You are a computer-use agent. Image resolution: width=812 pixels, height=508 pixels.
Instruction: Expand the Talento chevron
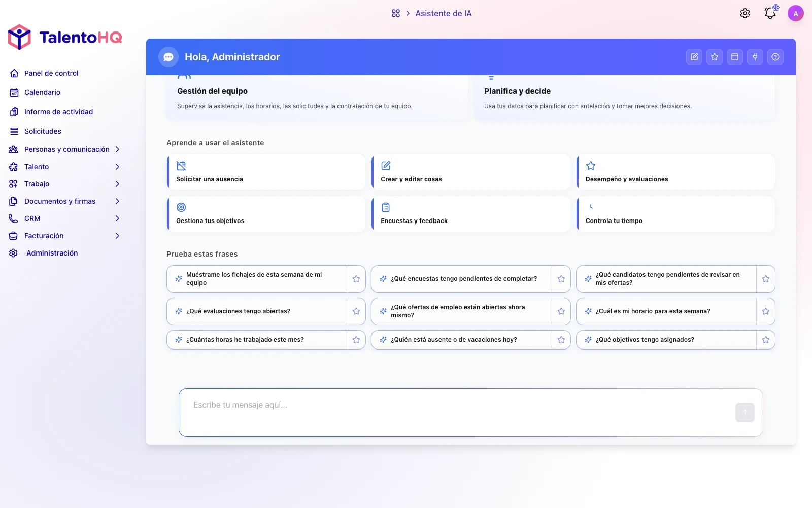point(117,167)
